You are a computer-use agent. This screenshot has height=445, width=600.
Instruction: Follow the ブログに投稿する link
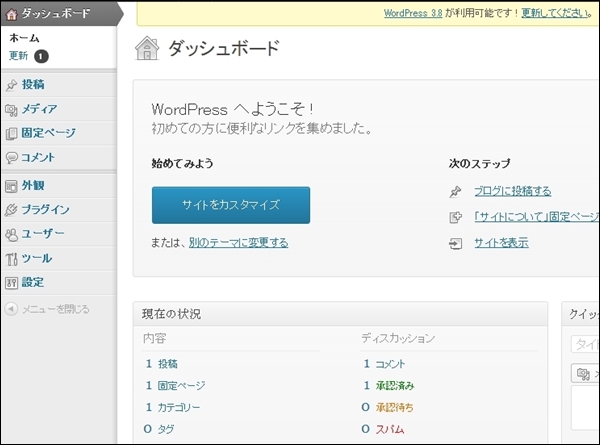pos(513,191)
